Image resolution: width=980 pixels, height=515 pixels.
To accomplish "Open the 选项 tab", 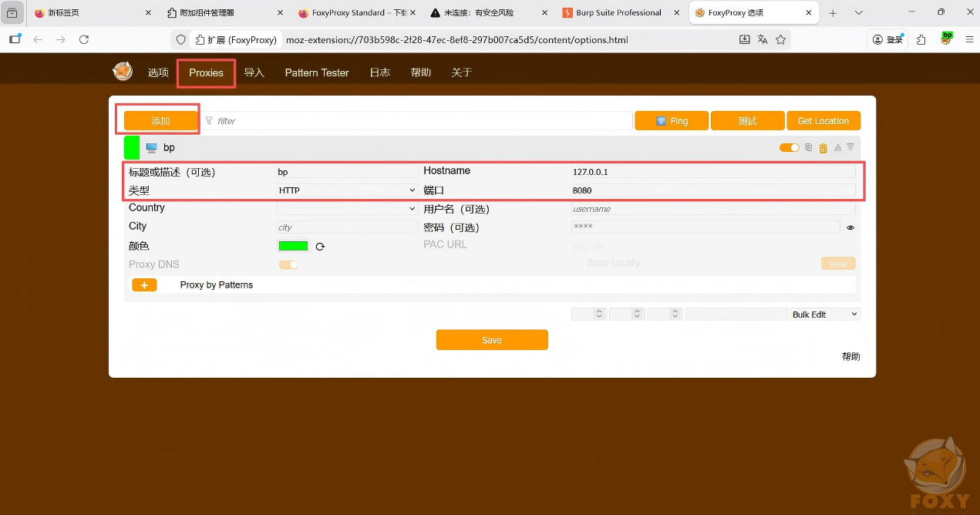I will [x=158, y=72].
